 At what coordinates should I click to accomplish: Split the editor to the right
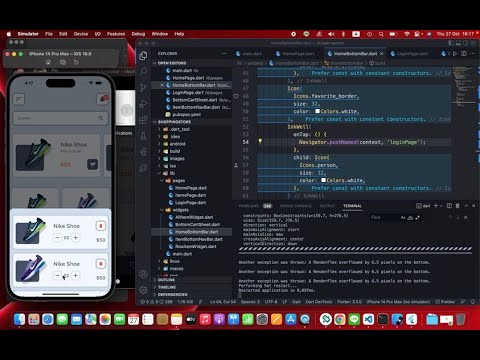(x=464, y=53)
